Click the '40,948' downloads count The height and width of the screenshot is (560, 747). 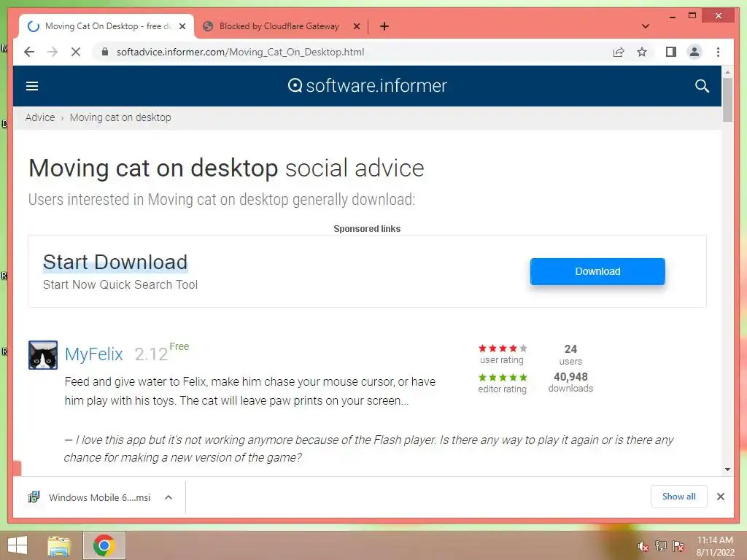[570, 377]
